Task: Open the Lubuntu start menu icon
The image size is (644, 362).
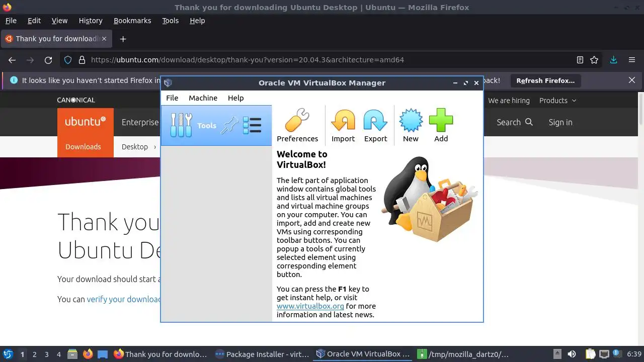Action: pos(8,354)
